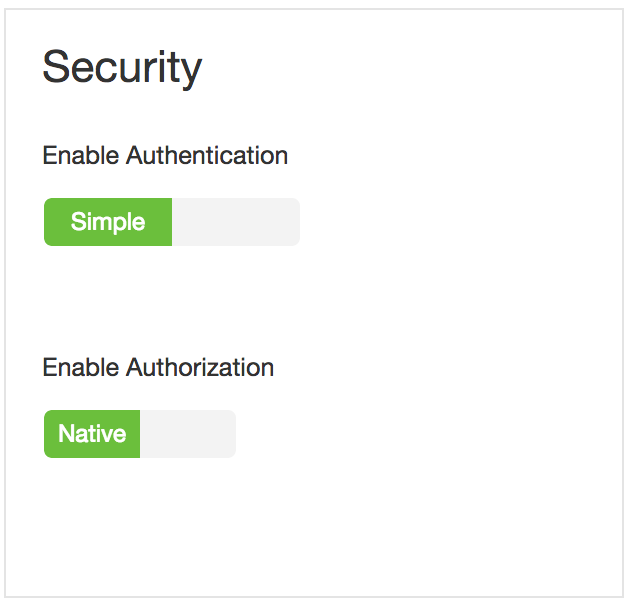Viewport: 630px width, 608px height.
Task: Click gray half of the authorization toggle
Action: tap(187, 434)
